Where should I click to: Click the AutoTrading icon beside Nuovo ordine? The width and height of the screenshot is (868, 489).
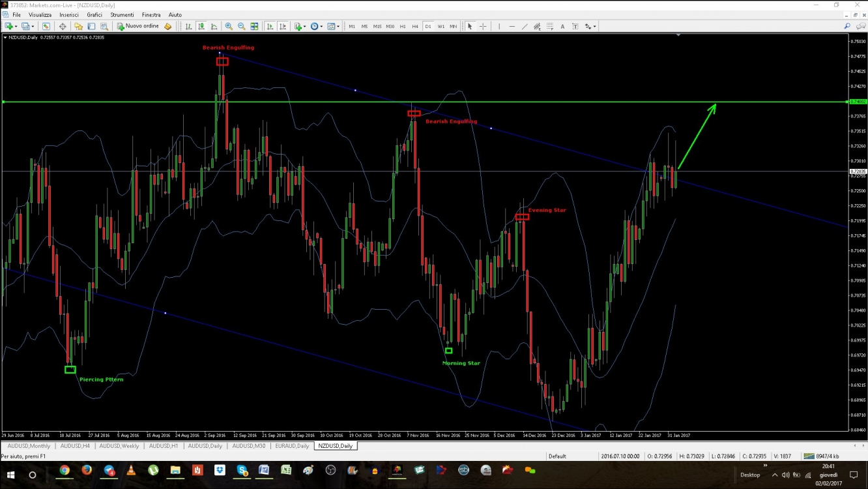[x=168, y=26]
